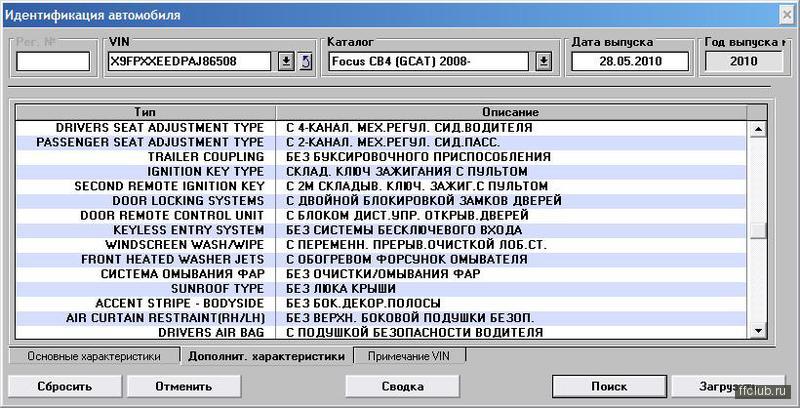Viewport: 800px width, 408px height.
Task: Select the ACCENT STRIPE - BODYSIDE row
Action: pyautogui.click(x=381, y=303)
